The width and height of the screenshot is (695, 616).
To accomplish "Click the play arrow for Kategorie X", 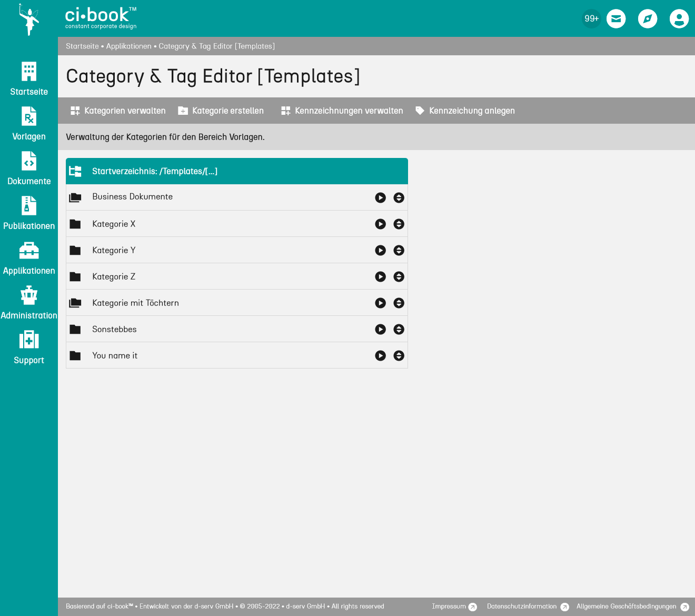I will pyautogui.click(x=380, y=224).
